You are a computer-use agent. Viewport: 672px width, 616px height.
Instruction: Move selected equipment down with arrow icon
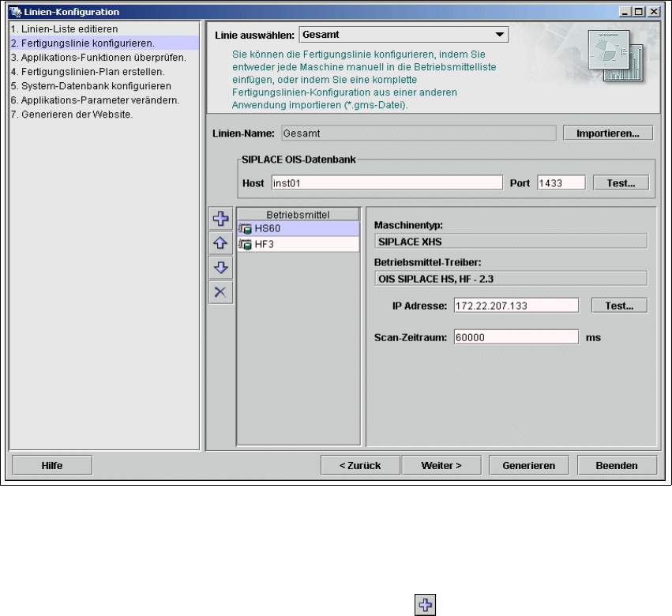[x=221, y=268]
